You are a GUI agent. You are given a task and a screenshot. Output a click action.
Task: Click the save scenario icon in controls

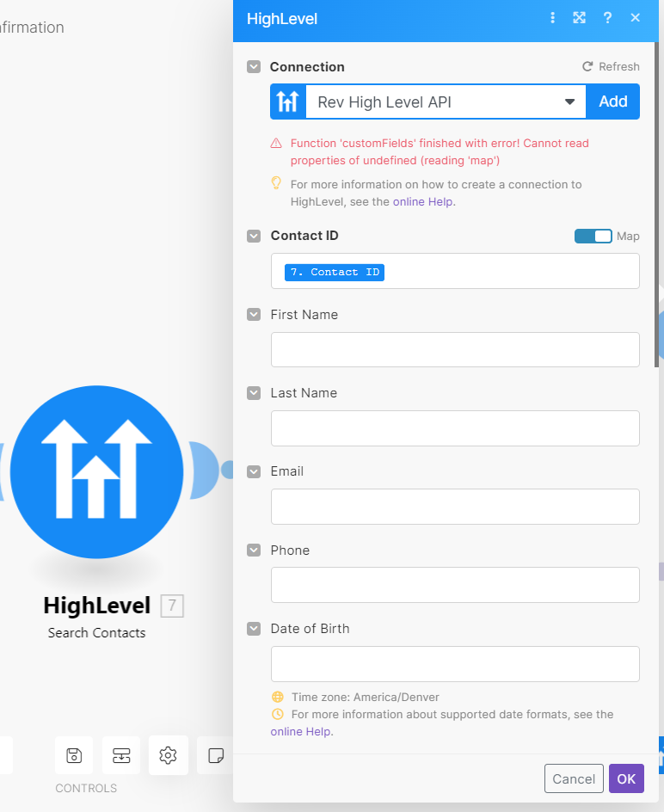coord(74,755)
